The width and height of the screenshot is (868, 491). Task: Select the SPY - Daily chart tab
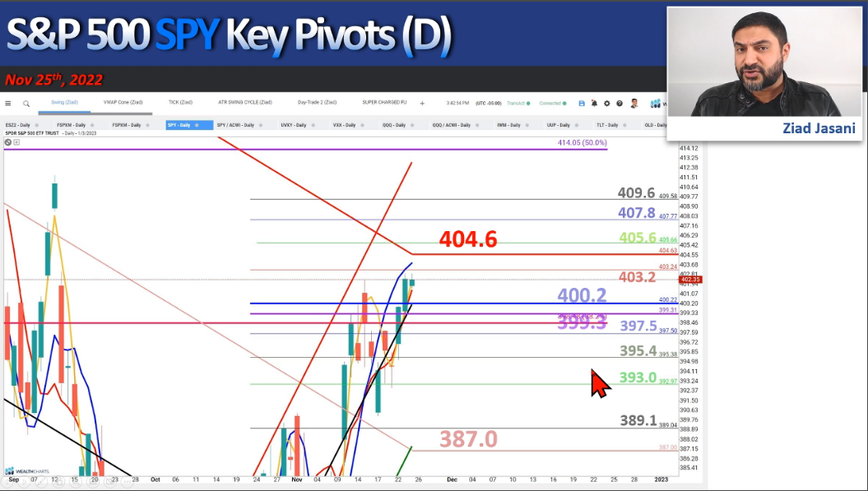click(x=189, y=125)
